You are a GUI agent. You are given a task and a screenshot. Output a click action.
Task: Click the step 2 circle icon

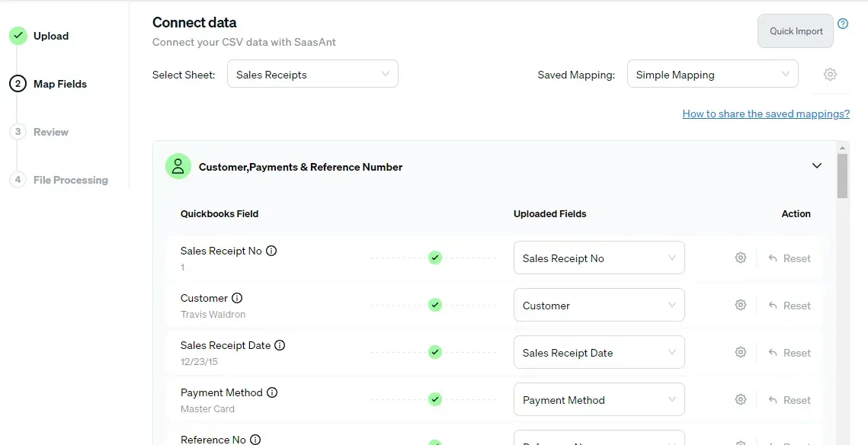[x=18, y=84]
